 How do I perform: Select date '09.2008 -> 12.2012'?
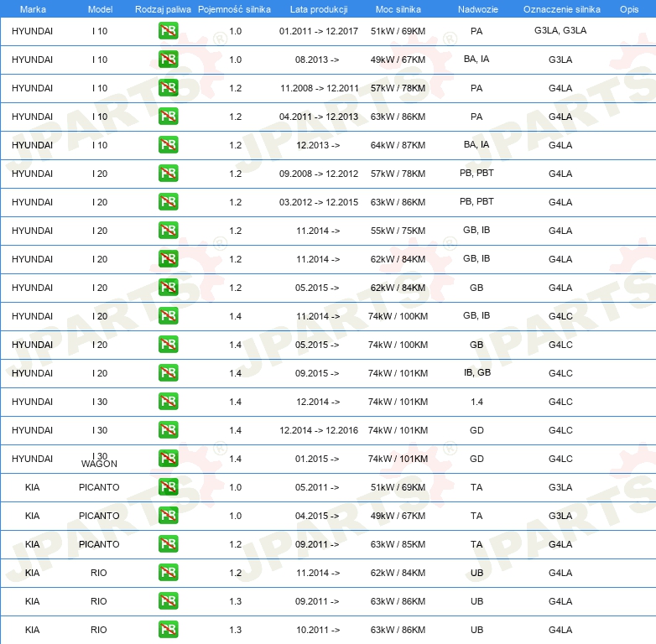[319, 174]
